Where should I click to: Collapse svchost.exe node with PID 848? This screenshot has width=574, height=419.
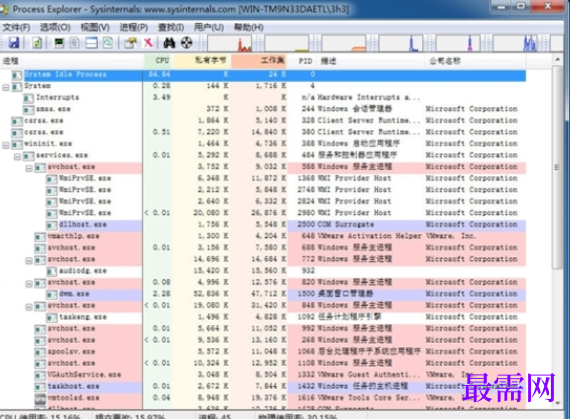coord(29,307)
